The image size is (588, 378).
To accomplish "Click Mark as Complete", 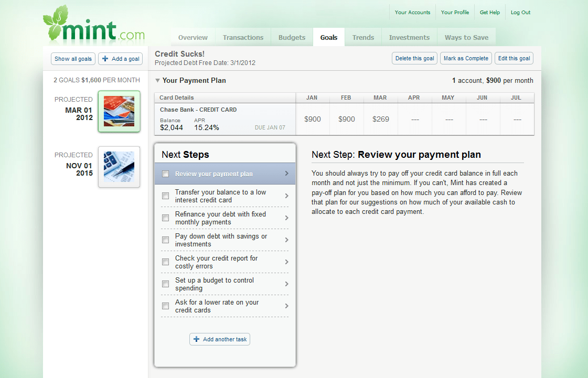I will pos(466,58).
